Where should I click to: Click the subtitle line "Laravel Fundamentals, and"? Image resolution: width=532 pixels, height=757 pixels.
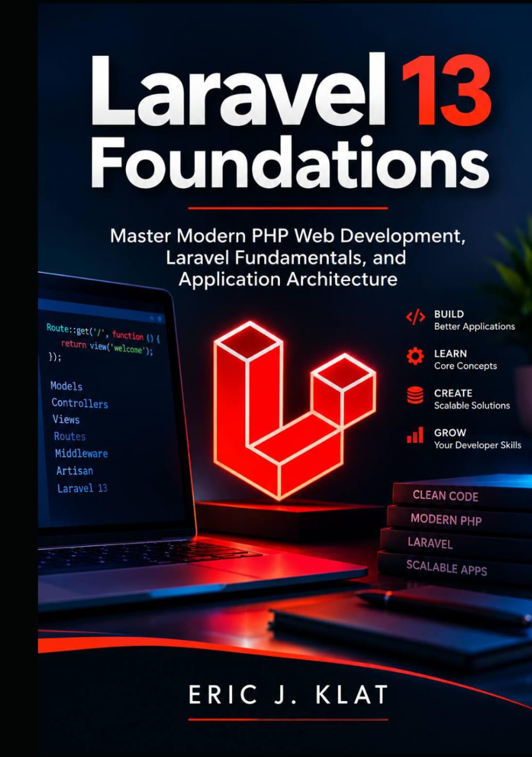[x=286, y=258]
